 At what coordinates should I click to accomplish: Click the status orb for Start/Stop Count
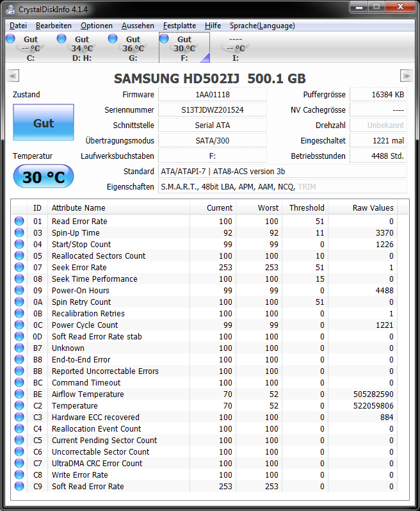pyautogui.click(x=19, y=244)
